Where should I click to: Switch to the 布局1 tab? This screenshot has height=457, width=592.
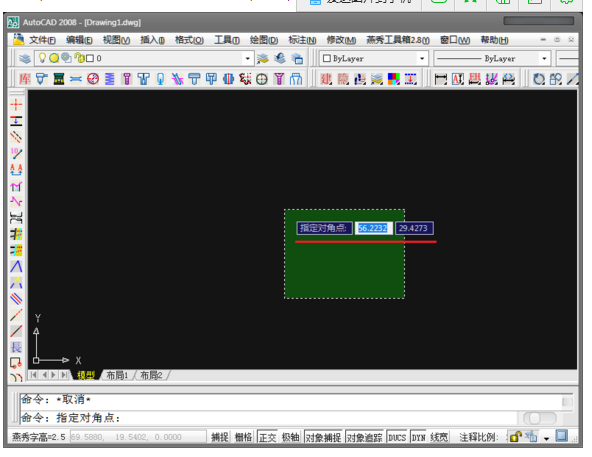tap(117, 375)
